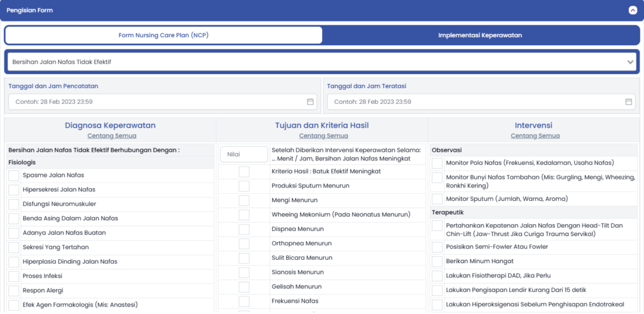Switch to Implementasi Keperawatan tab

[x=480, y=35]
